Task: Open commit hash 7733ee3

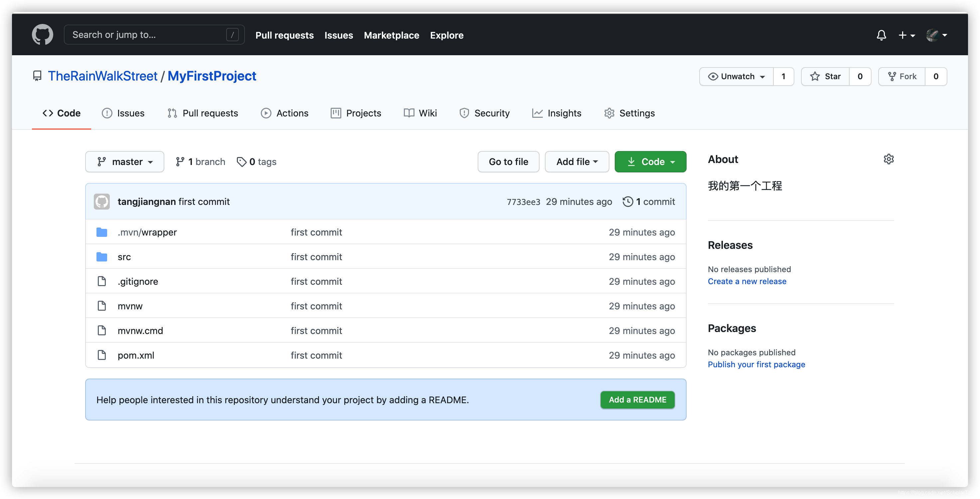Action: pos(523,202)
